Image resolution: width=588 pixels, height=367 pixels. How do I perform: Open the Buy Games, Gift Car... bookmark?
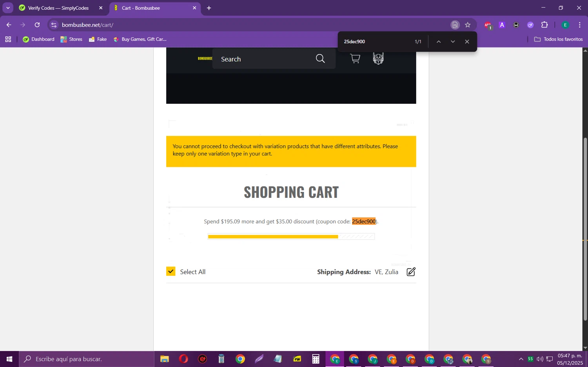click(140, 39)
